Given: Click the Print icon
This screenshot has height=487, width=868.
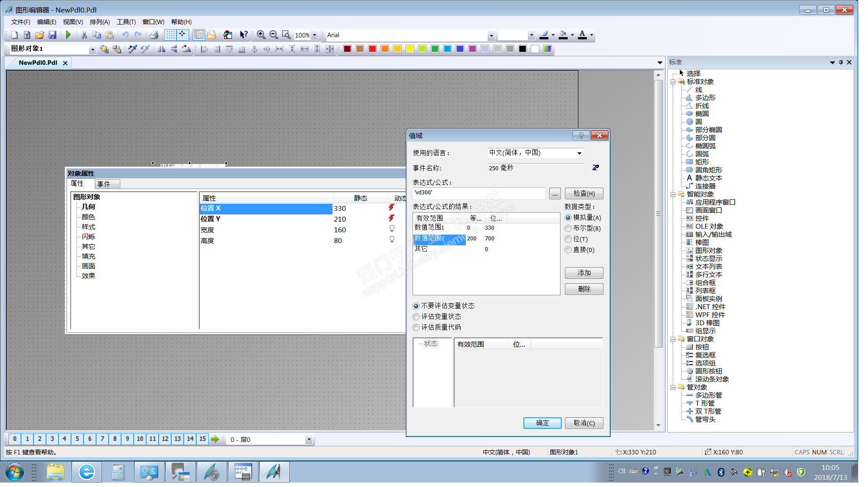Looking at the screenshot, I should click(154, 35).
